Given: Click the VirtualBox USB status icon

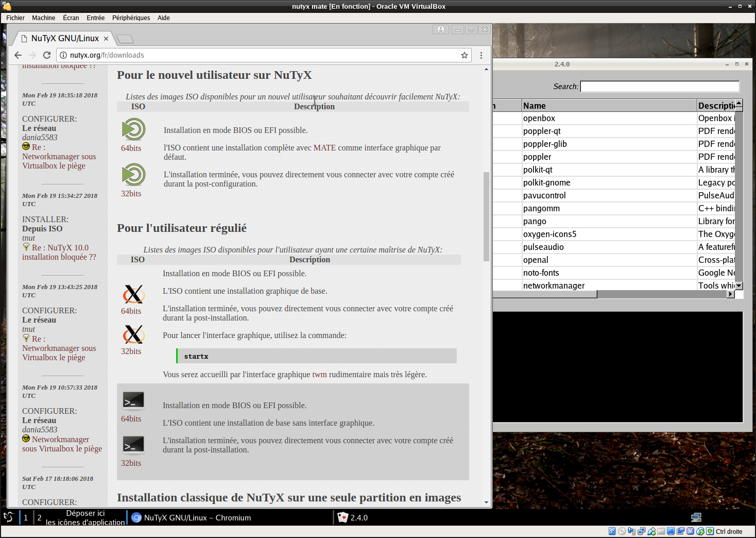Looking at the screenshot, I should coord(651,531).
